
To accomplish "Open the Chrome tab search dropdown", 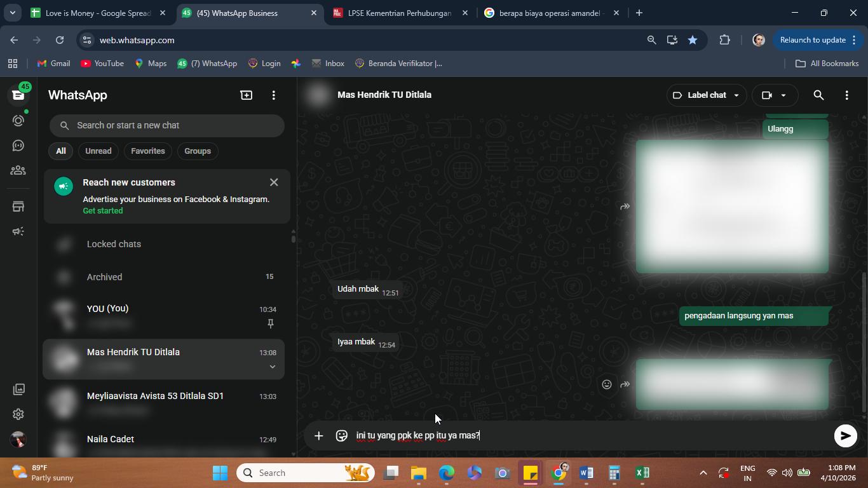I will [12, 13].
